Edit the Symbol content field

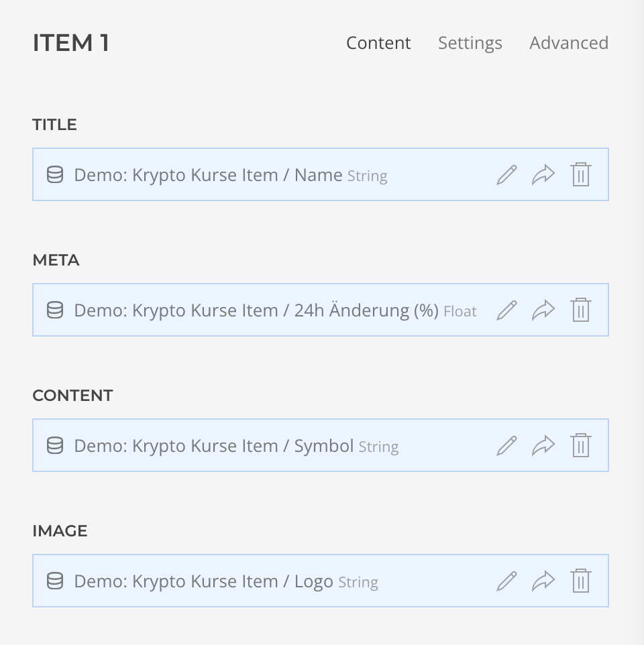[506, 445]
